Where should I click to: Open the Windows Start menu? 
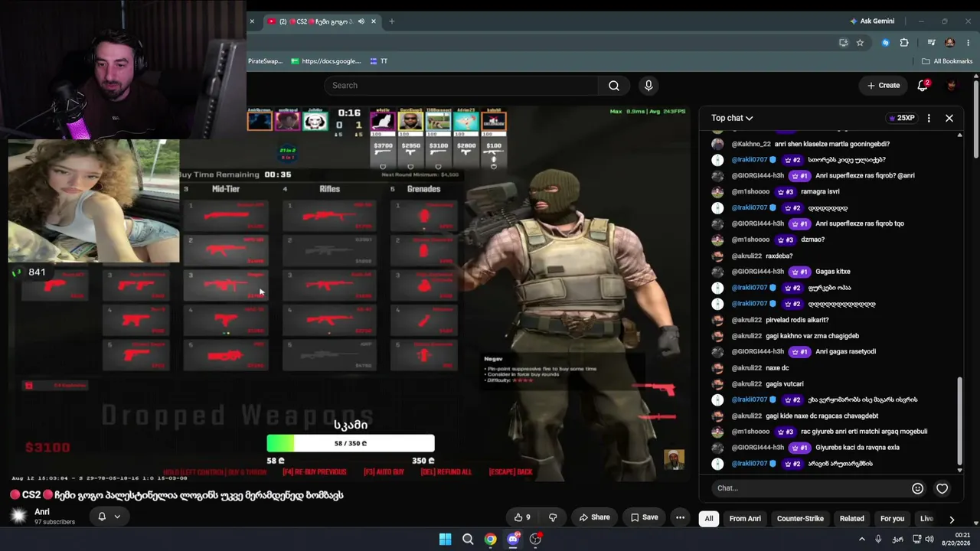tap(445, 539)
